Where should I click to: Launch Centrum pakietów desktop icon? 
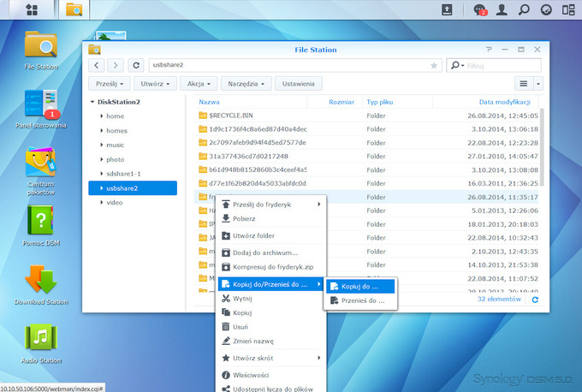pyautogui.click(x=41, y=171)
